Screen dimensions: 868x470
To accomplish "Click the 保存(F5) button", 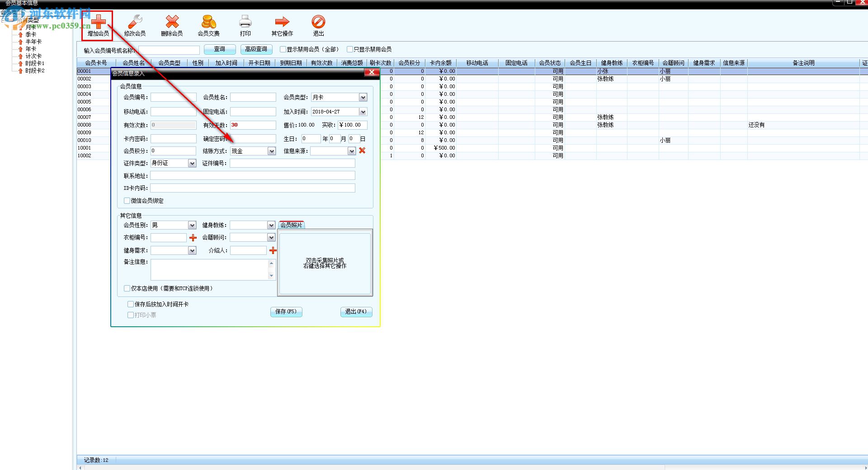I will click(x=286, y=311).
